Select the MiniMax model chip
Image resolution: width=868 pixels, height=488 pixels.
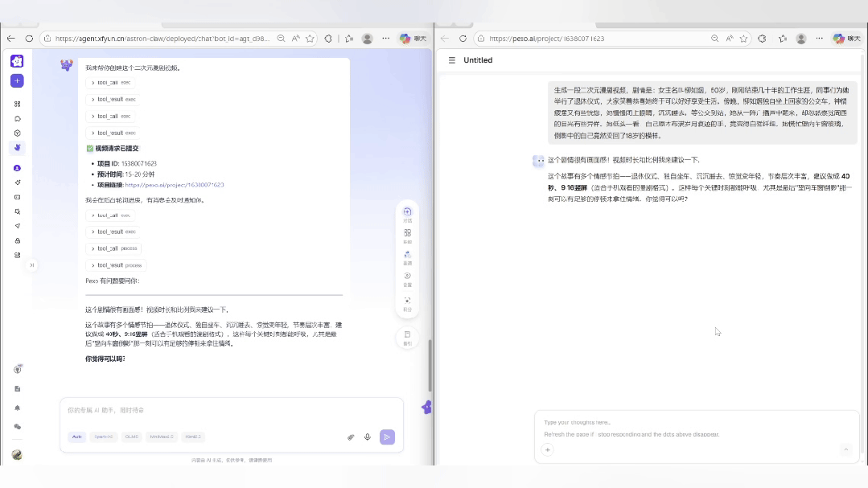tap(161, 437)
